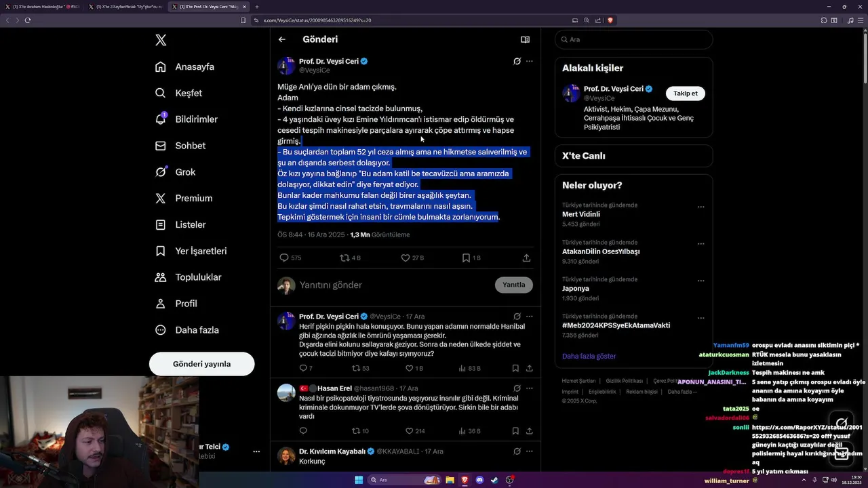This screenshot has width=868, height=488.
Task: Open #Meb2024KPSSyeEkAtamaVakti trend
Action: pos(616,325)
